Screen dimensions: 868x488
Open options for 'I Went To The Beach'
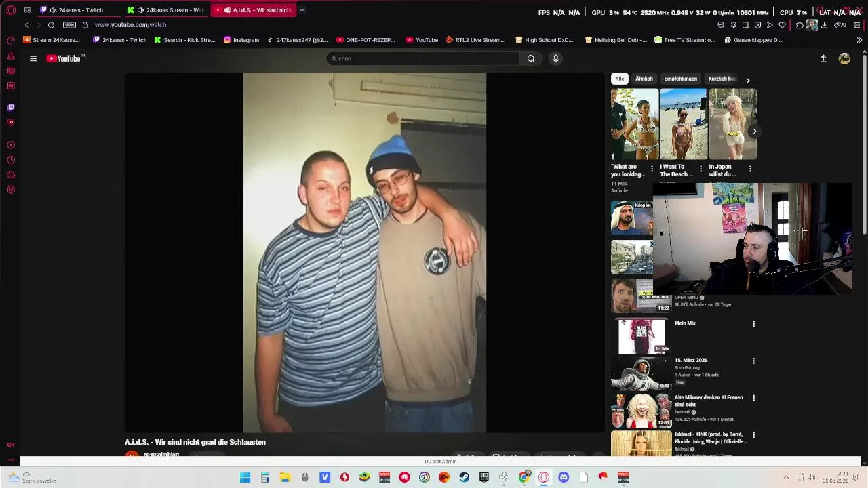pyautogui.click(x=701, y=169)
